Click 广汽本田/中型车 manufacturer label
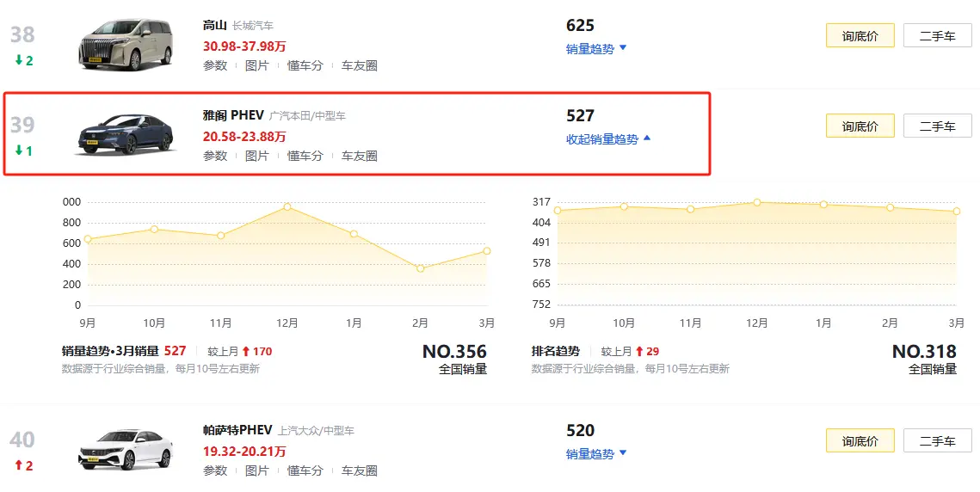 click(307, 115)
